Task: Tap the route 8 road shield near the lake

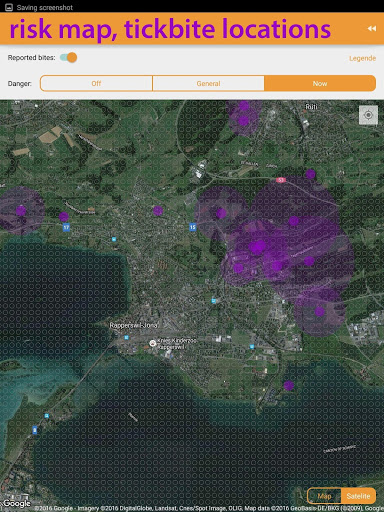Action: coord(35,430)
